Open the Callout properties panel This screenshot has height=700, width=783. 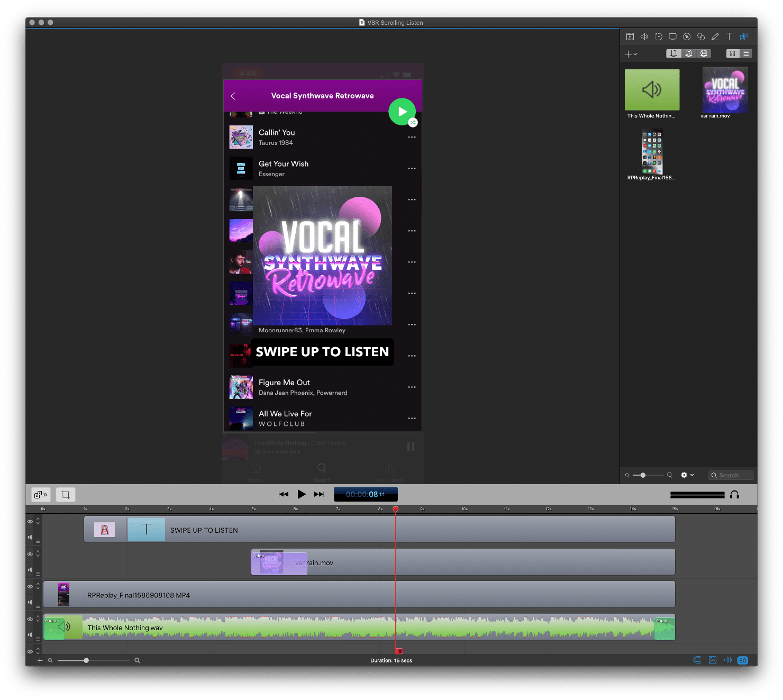click(687, 37)
